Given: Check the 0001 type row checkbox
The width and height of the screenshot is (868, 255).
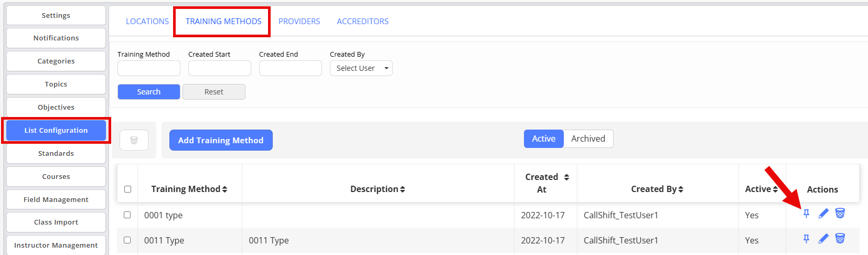Looking at the screenshot, I should click(x=127, y=215).
